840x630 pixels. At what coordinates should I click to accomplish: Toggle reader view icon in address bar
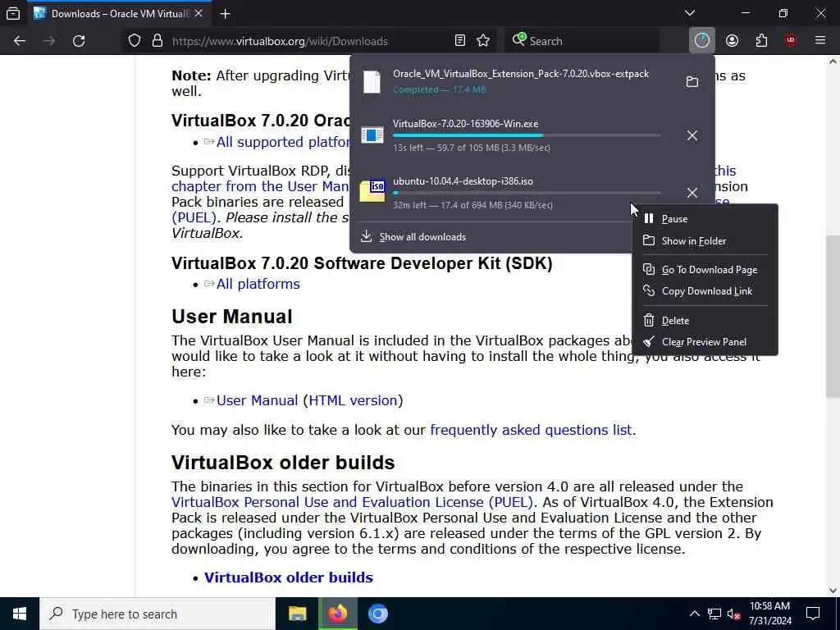pyautogui.click(x=459, y=41)
